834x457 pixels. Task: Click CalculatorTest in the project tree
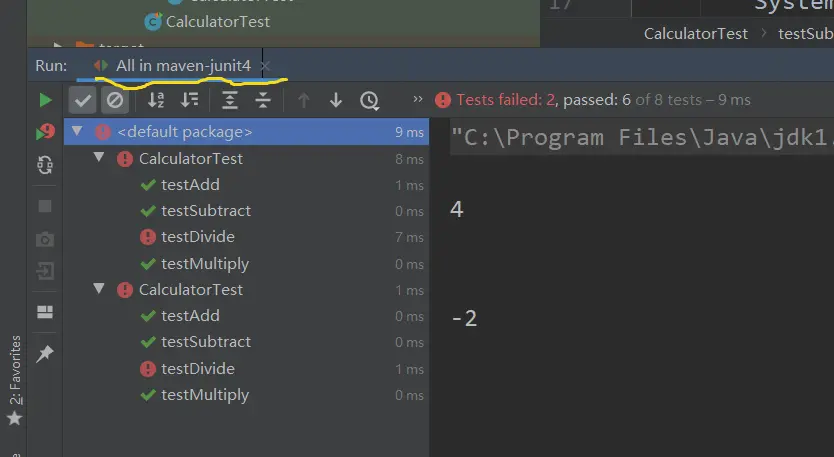coord(217,21)
